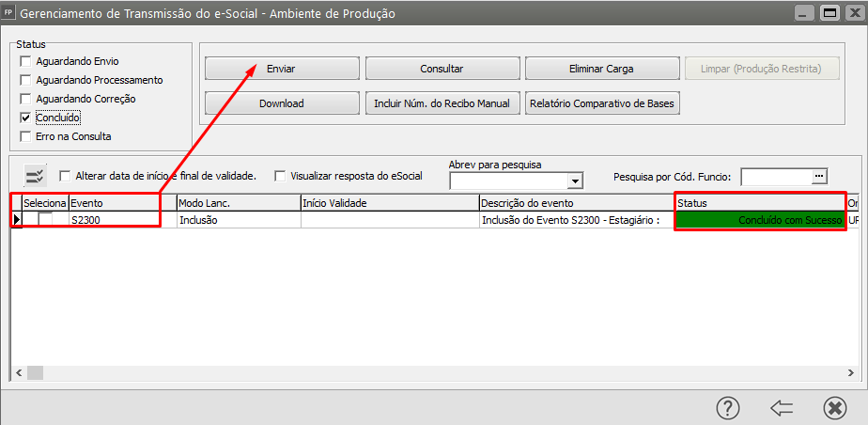Click the horizontal scrollbar right arrow

tap(851, 373)
